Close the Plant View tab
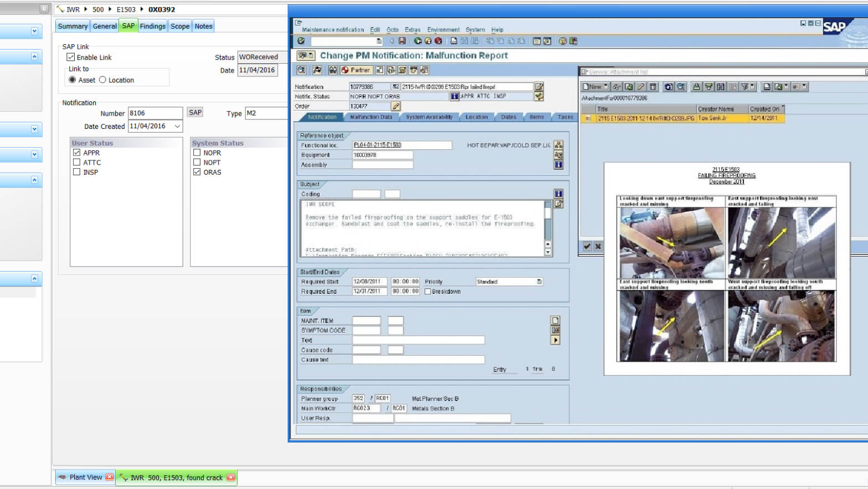This screenshot has height=489, width=868. click(109, 477)
